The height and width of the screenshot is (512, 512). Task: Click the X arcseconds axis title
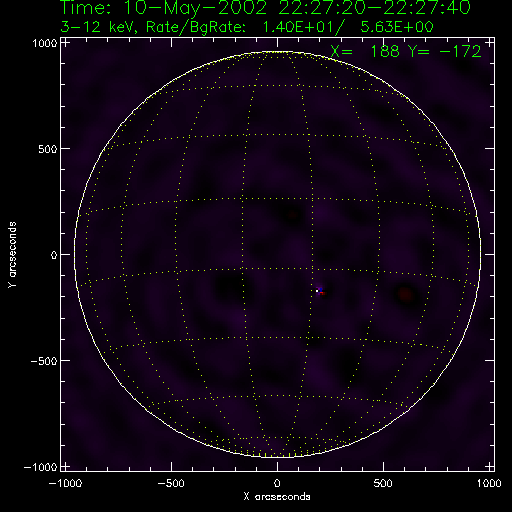pos(277,497)
